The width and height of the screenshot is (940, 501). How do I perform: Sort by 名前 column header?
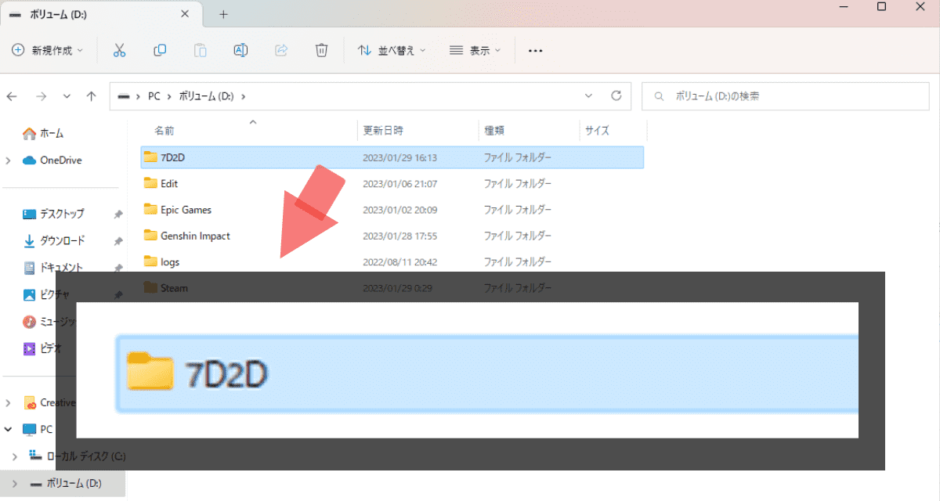tap(164, 131)
